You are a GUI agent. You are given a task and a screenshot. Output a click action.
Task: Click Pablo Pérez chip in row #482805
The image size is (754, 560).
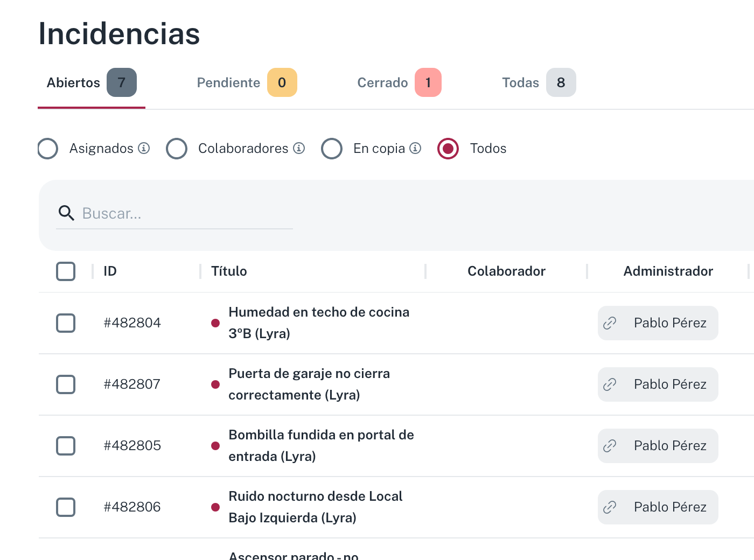pos(658,446)
